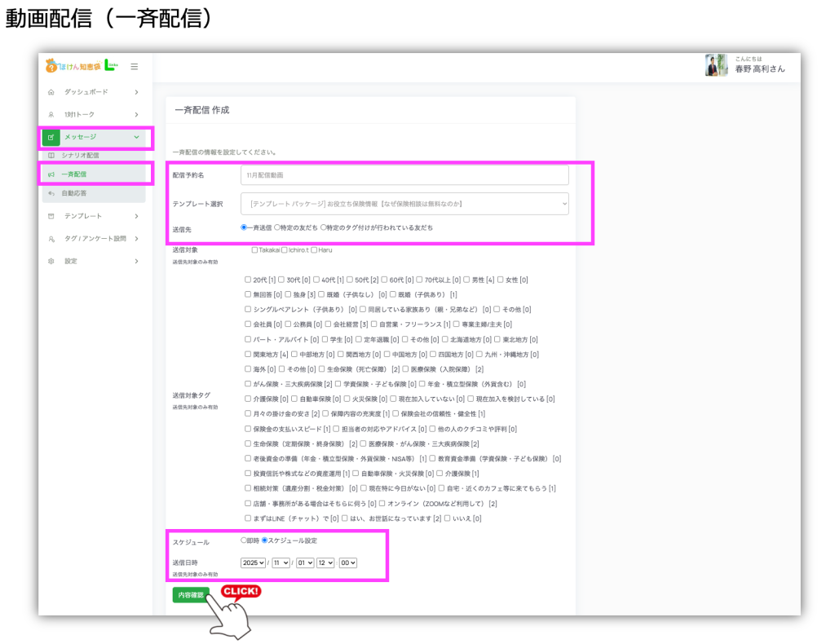Check the 会社経営 tag checkbox
Image resolution: width=835 pixels, height=644 pixels.
click(x=328, y=324)
